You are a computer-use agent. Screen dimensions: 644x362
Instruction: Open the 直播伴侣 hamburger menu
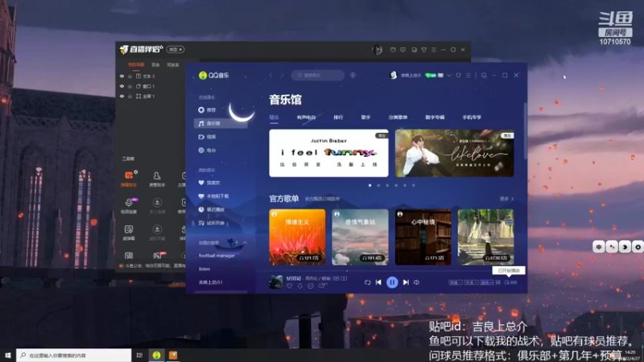(x=434, y=50)
